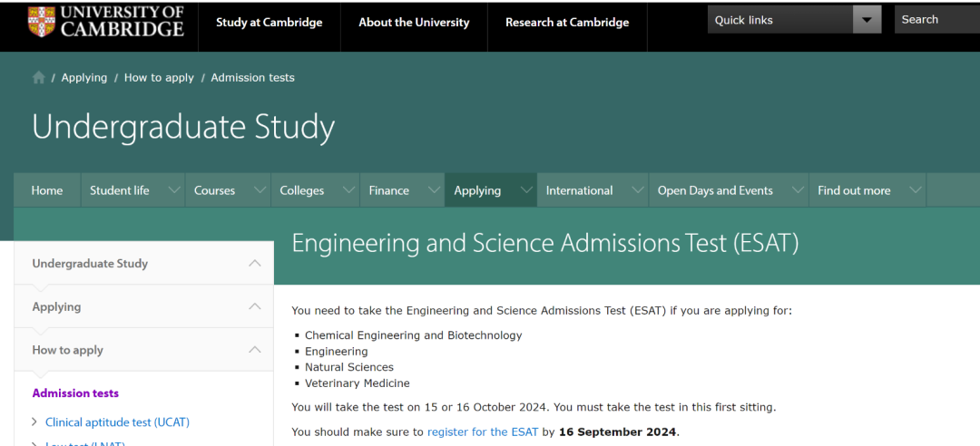
Task: Click Chemical Engineering and Biotechnology list item
Action: [413, 335]
